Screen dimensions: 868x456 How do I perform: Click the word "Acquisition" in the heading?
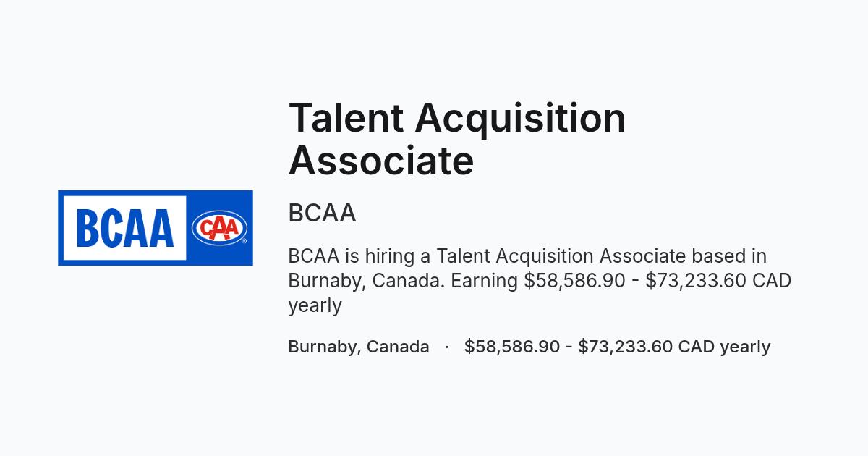click(x=520, y=119)
